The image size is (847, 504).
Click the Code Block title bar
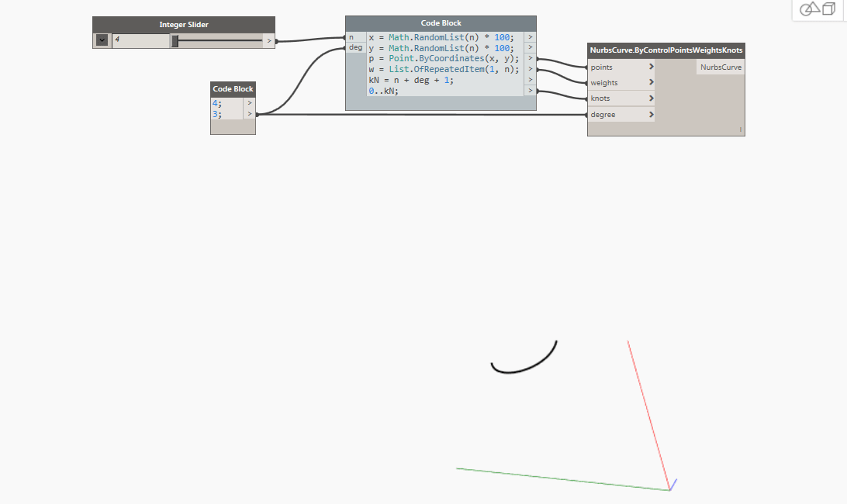click(x=440, y=22)
